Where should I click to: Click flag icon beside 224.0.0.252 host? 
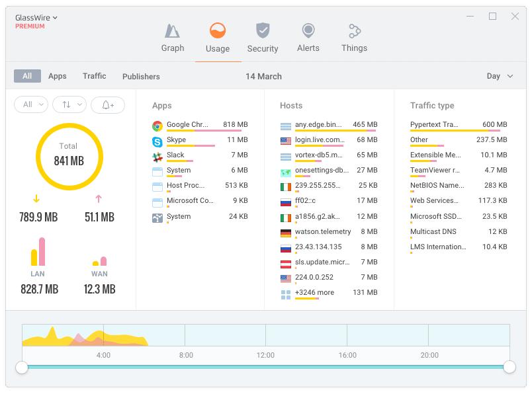click(286, 279)
